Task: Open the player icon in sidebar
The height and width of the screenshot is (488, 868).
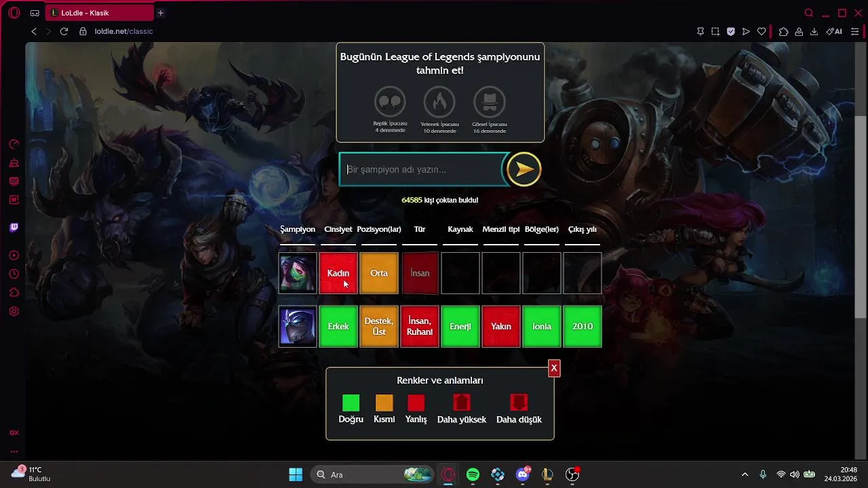Action: point(14,256)
